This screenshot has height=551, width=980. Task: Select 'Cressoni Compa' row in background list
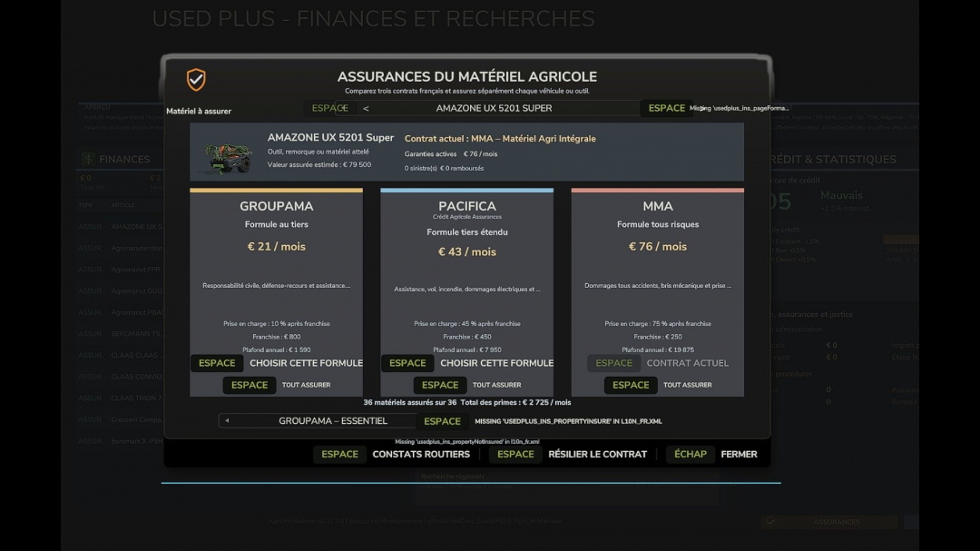point(120,419)
